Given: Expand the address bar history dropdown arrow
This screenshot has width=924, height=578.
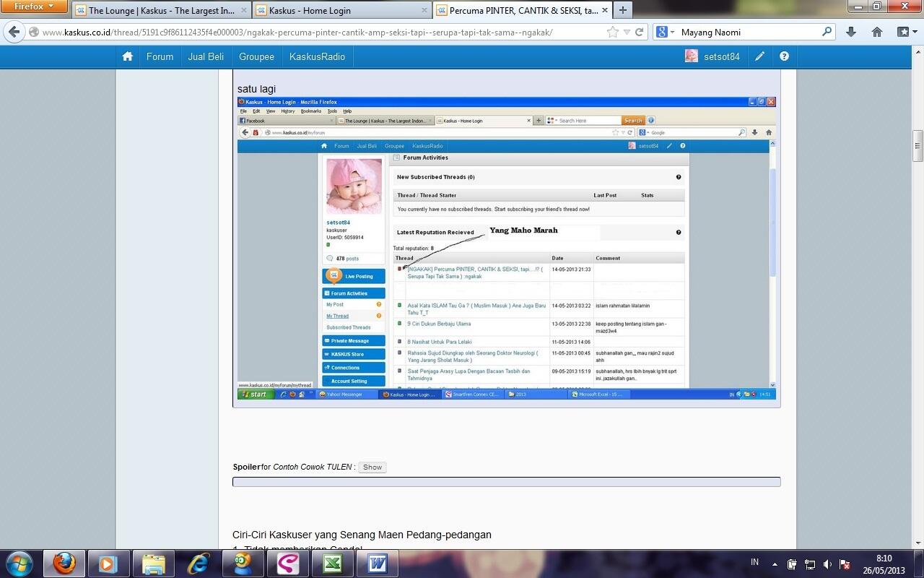Looking at the screenshot, I should click(x=627, y=32).
